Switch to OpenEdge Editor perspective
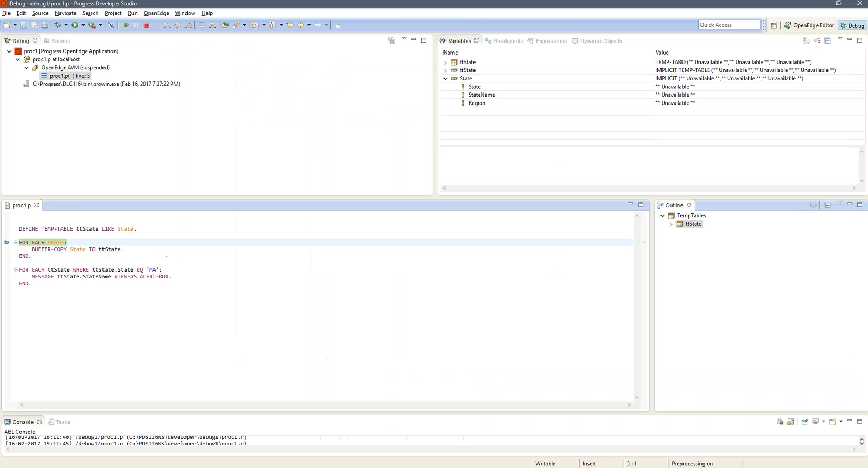Image resolution: width=868 pixels, height=468 pixels. pos(809,25)
